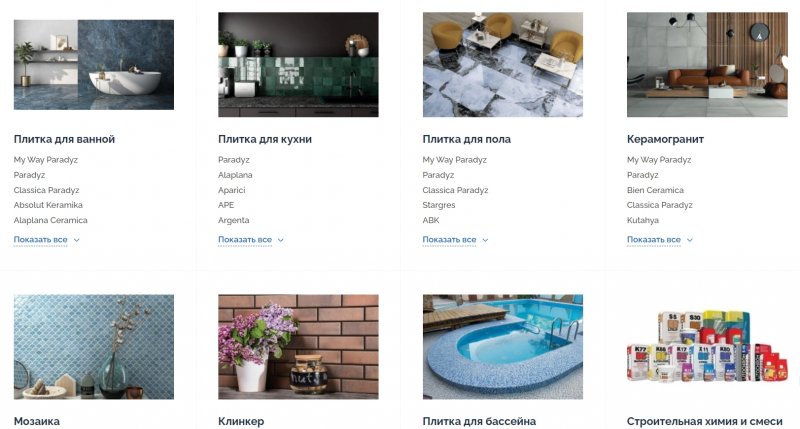Open the construction chemicals bags image
Screen dimensions: 800x429
pos(707,347)
